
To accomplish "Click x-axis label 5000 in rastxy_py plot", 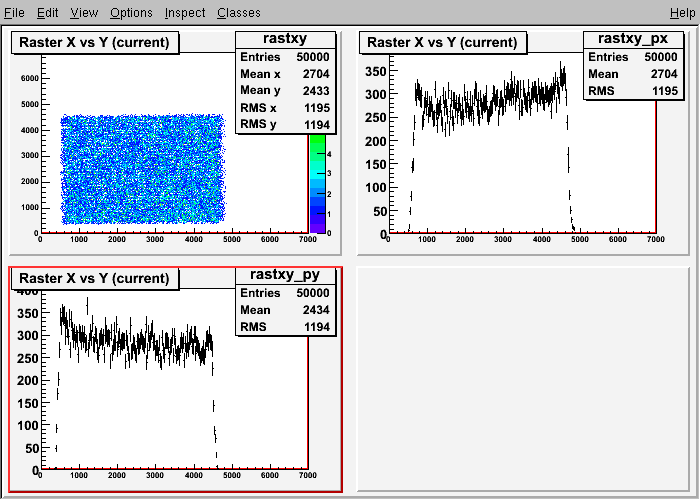I will pyautogui.click(x=232, y=475).
